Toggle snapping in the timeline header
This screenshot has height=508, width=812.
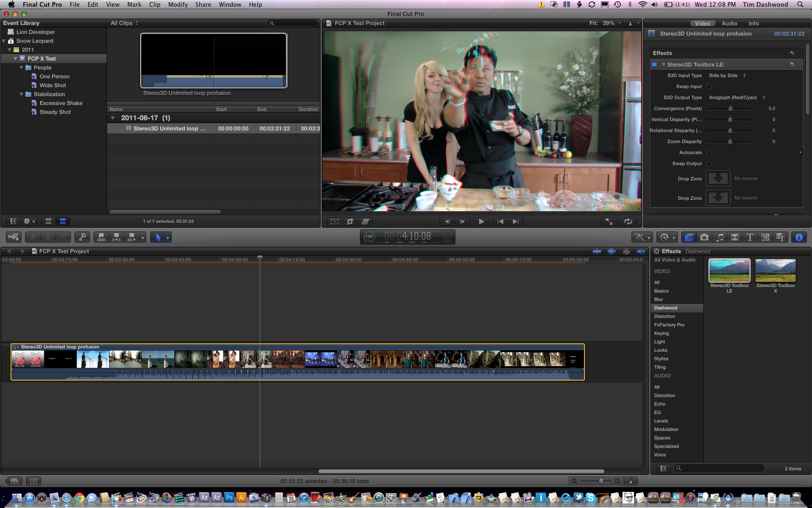coord(641,251)
